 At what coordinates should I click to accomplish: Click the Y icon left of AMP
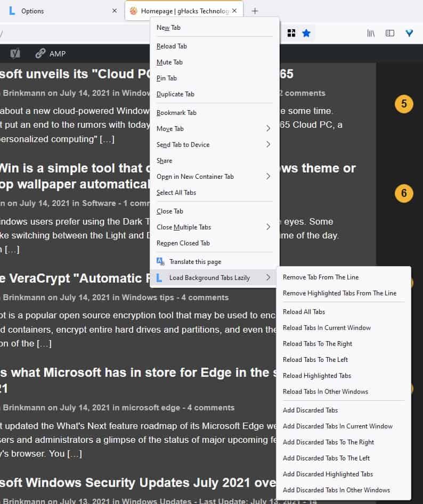click(x=15, y=53)
